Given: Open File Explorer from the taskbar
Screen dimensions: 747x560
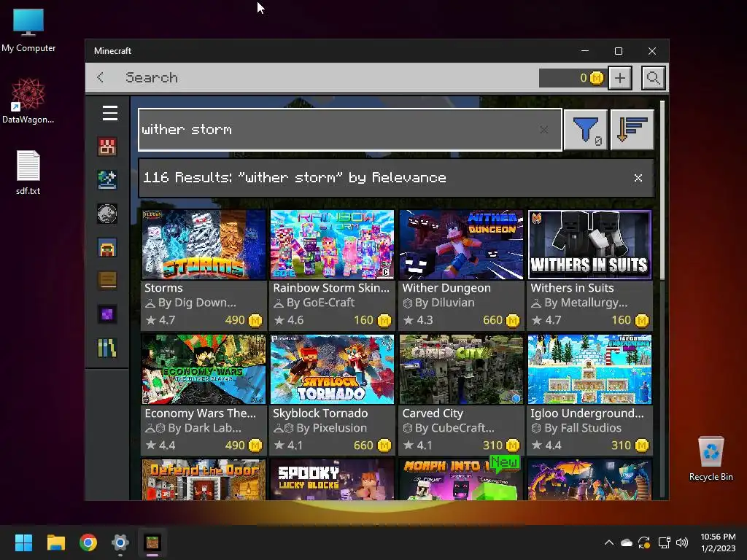Looking at the screenshot, I should (x=55, y=542).
